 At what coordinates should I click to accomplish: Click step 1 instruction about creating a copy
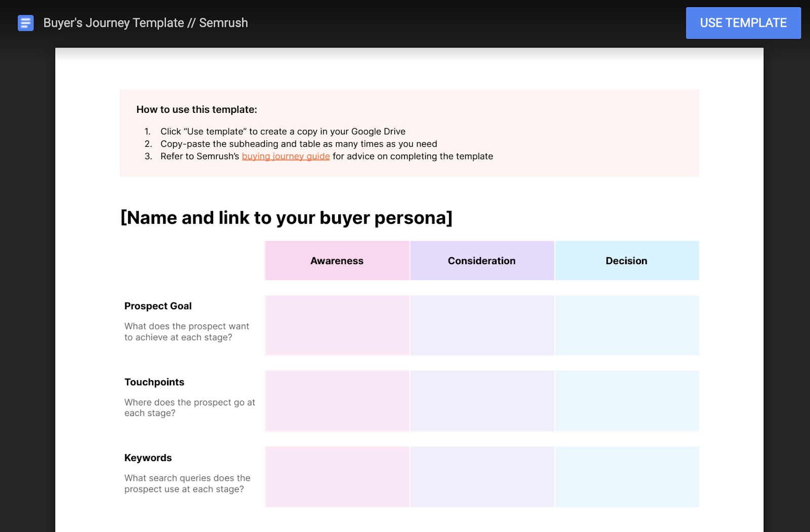tap(282, 131)
